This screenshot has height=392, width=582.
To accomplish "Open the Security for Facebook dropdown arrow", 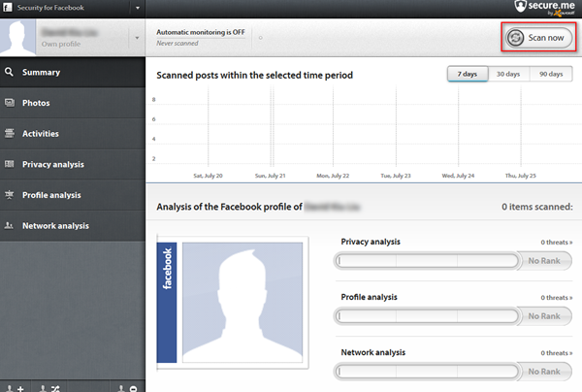I will pyautogui.click(x=138, y=8).
